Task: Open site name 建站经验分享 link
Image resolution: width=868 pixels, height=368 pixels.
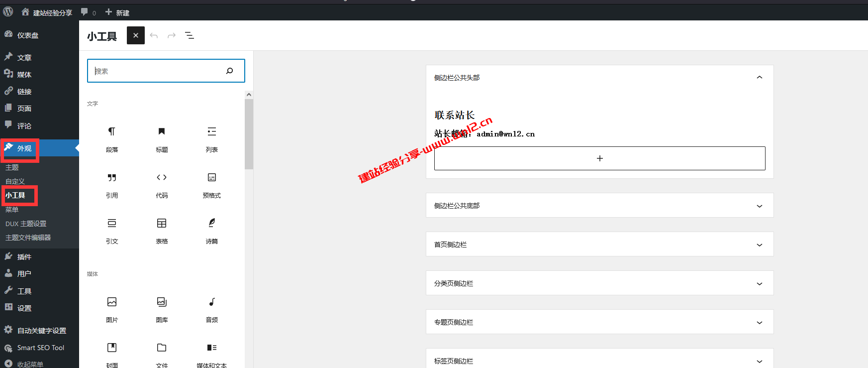Action: (47, 12)
